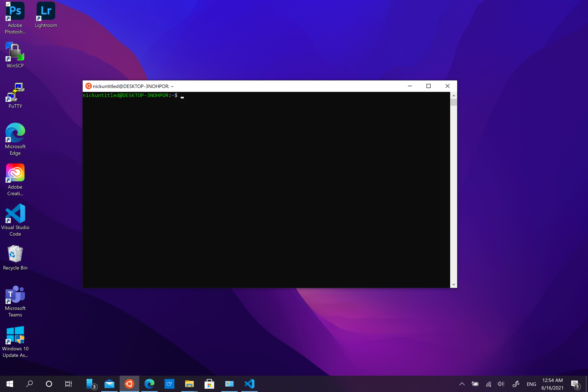
Task: Open the volume speaker tray icon
Action: click(501, 384)
